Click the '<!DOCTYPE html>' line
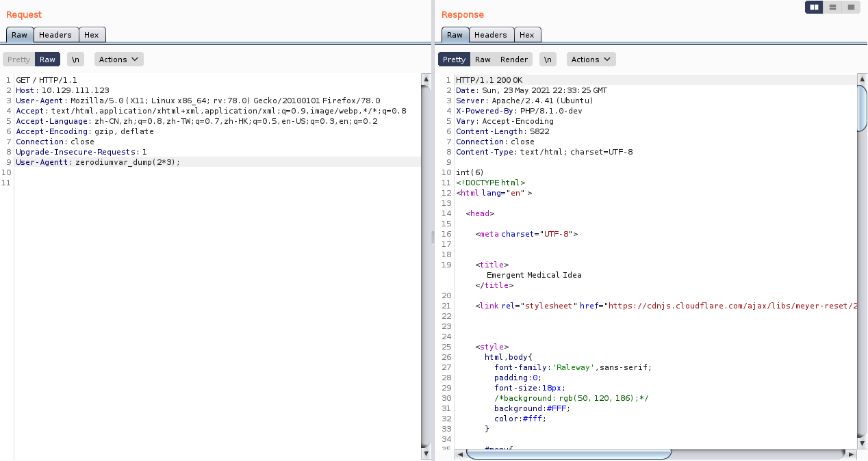The height and width of the screenshot is (461, 868). coord(491,183)
